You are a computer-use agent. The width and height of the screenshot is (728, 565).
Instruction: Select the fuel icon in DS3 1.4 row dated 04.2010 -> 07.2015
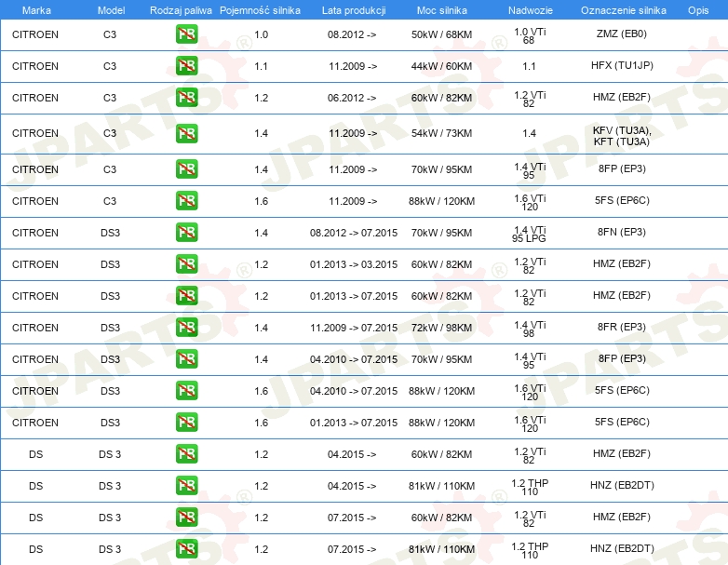pyautogui.click(x=186, y=359)
